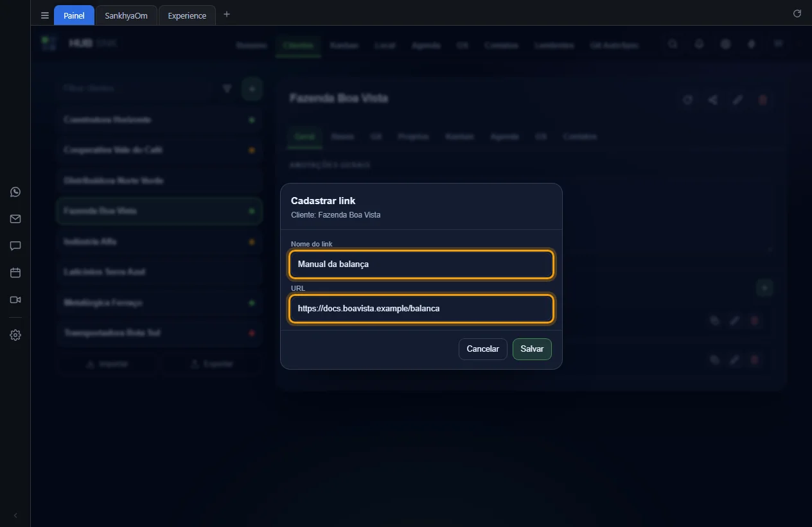The height and width of the screenshot is (527, 812).
Task: Open the video camera sidebar icon
Action: pyautogui.click(x=15, y=300)
